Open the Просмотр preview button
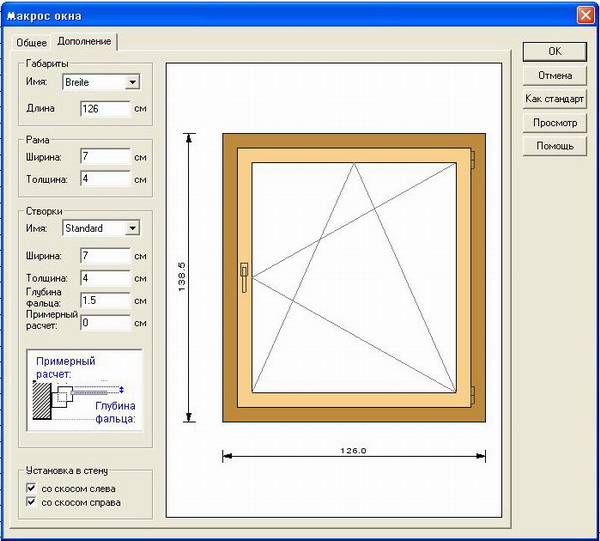 554,123
